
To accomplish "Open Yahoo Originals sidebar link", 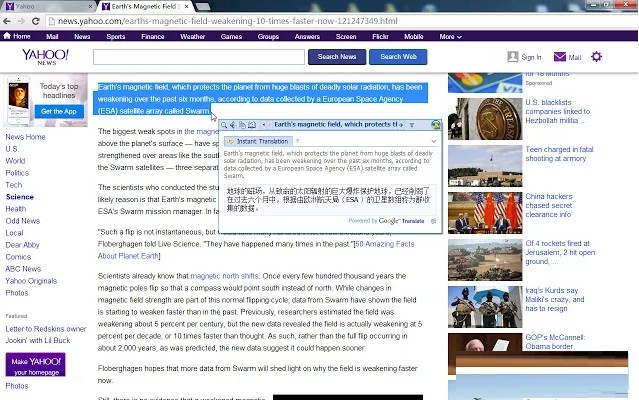I will [x=31, y=281].
